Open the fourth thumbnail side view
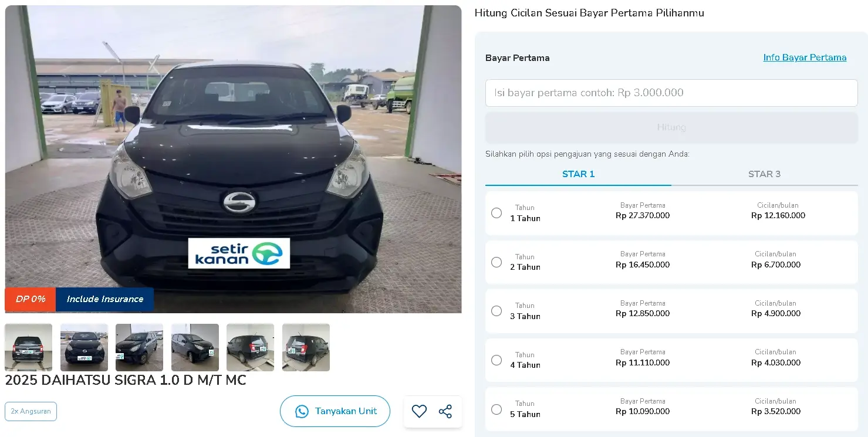Viewport: 868px width, 437px height. point(195,347)
